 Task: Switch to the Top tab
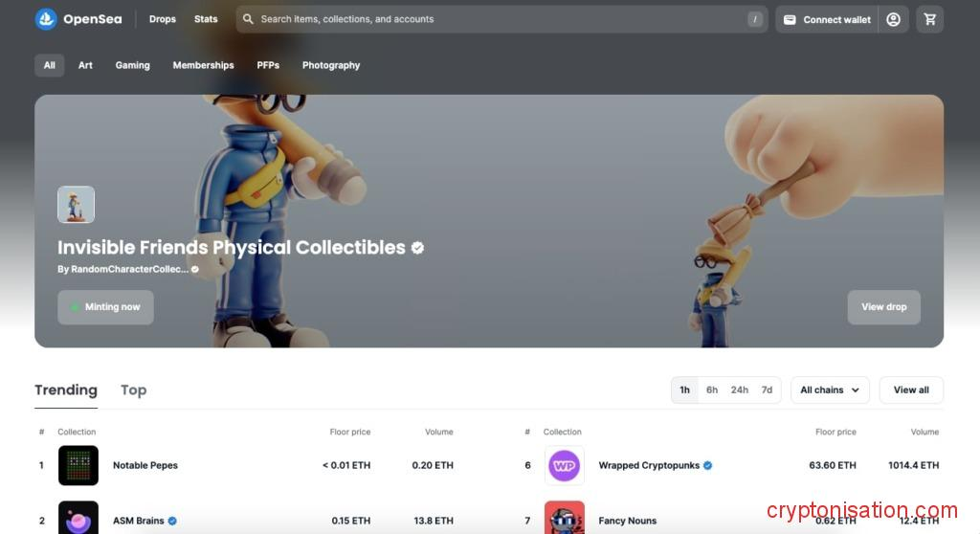point(133,389)
